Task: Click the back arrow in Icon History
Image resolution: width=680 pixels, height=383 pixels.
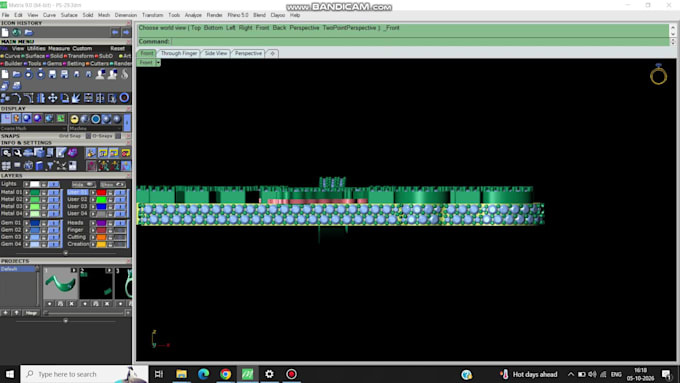Action: point(115,32)
